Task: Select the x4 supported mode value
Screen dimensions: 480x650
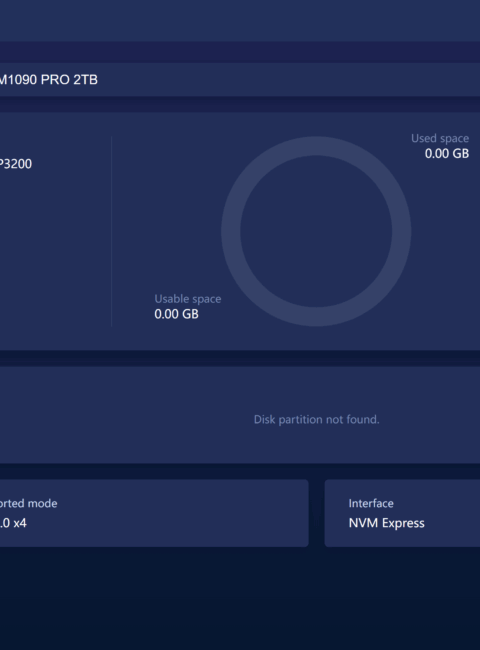Action: click(x=13, y=523)
